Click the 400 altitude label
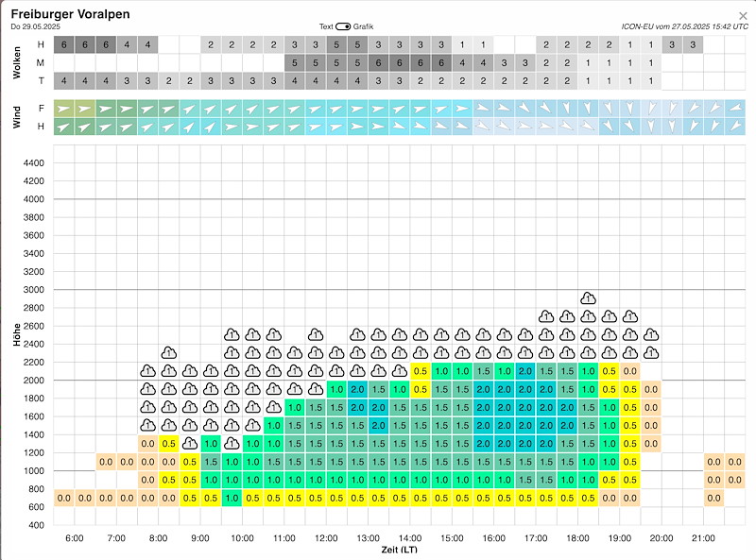The image size is (756, 560). point(36,525)
